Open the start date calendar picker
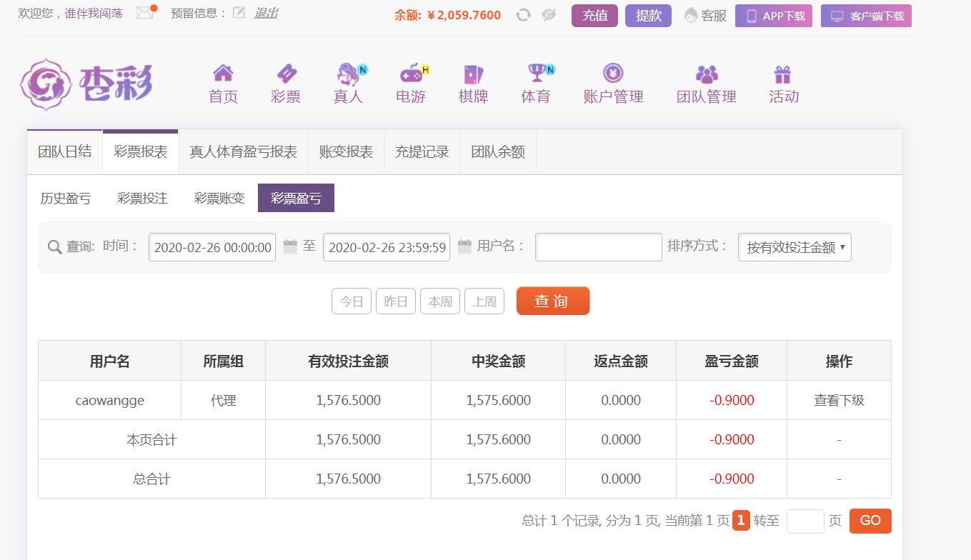Screen dimensions: 971x560 pos(290,247)
